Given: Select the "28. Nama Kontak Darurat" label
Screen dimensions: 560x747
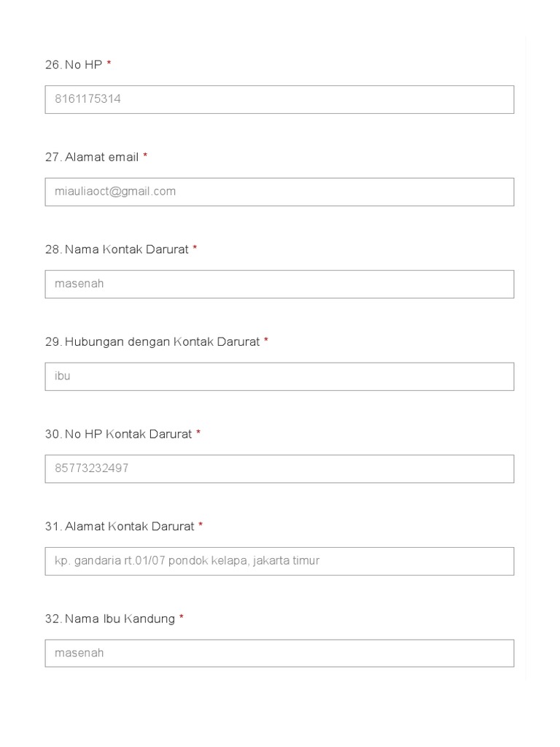Looking at the screenshot, I should (117, 249).
